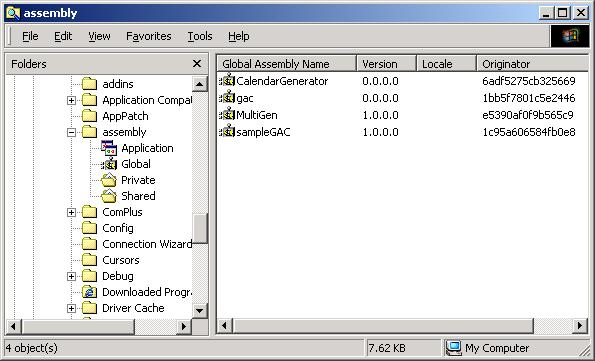Click the Windows logo throbber
Image resolution: width=595 pixels, height=361 pixels.
click(570, 36)
